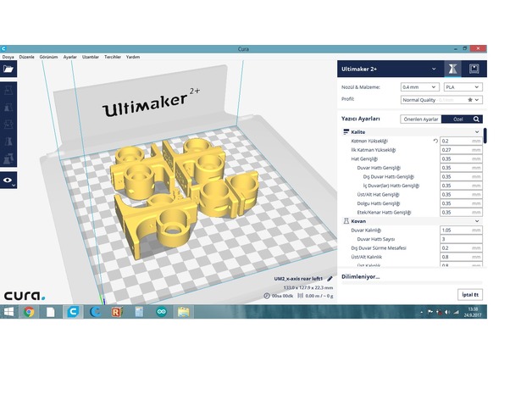Click the Cura logo in title bar
532x400 pixels.
[3, 48]
